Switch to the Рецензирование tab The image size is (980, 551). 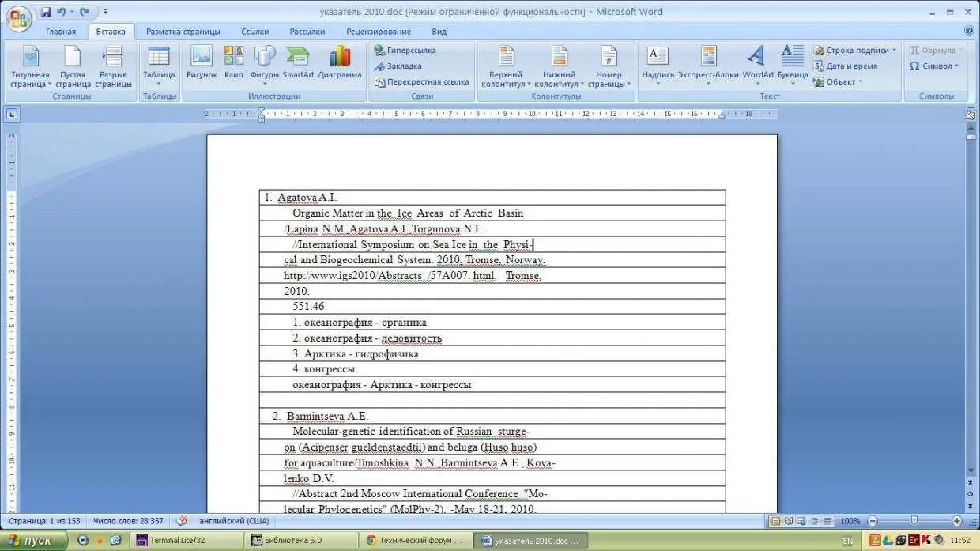(379, 32)
